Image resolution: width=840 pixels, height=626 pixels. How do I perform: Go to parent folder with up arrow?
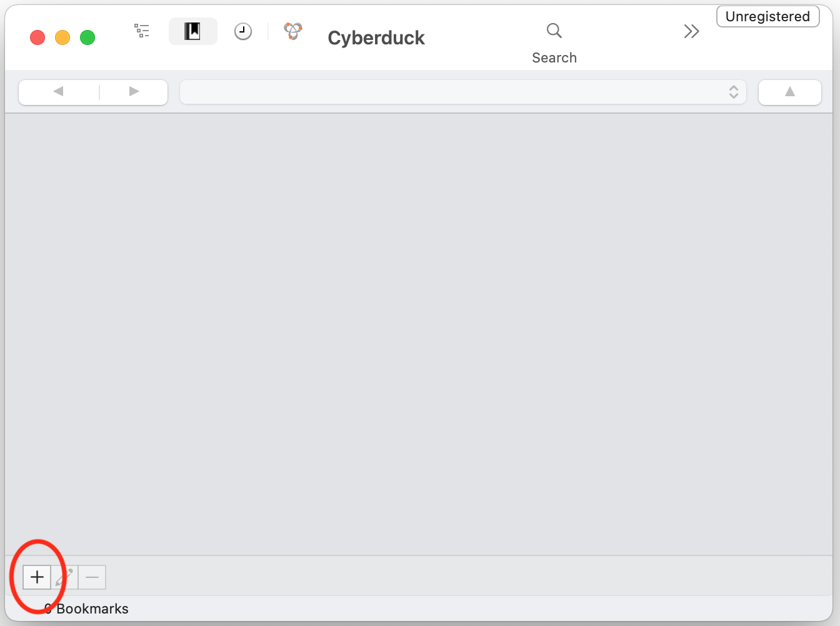789,92
